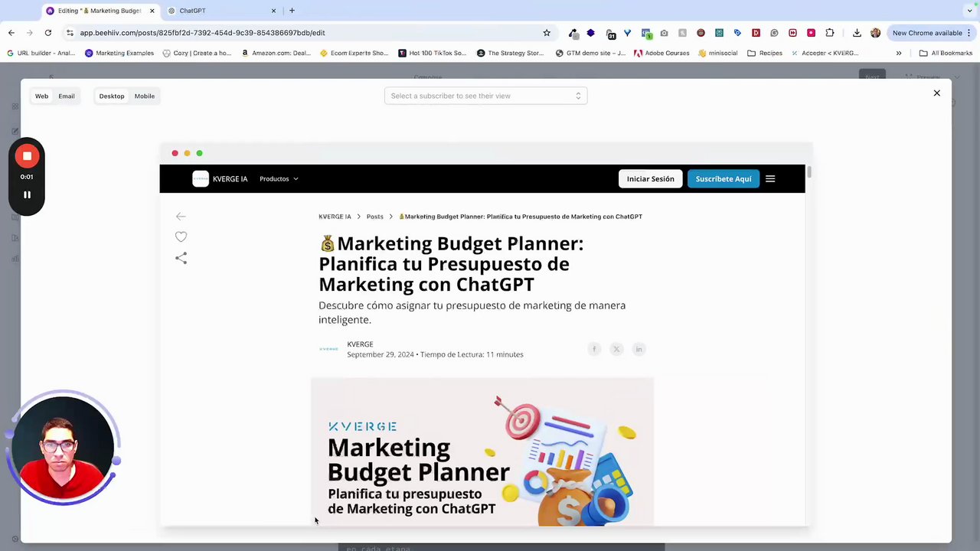The image size is (980, 551).
Task: Click the share icon beside the post
Action: [x=181, y=259]
